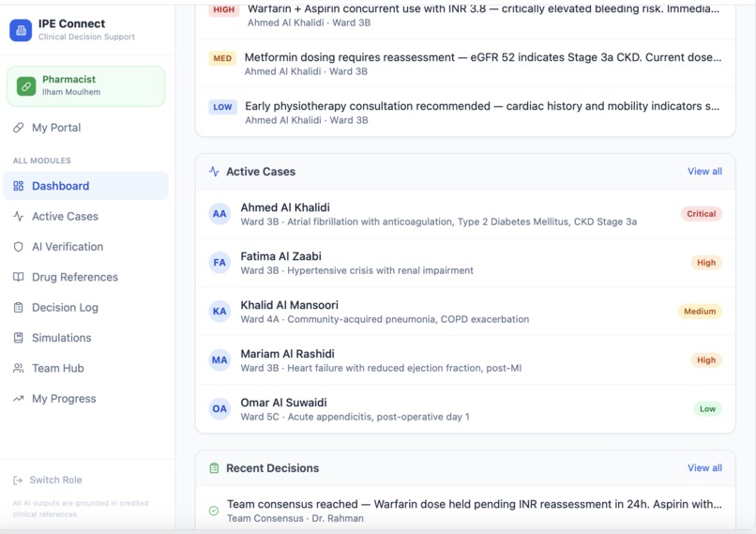This screenshot has height=534, width=756.
Task: Click the My Portal pill icon
Action: tap(19, 128)
